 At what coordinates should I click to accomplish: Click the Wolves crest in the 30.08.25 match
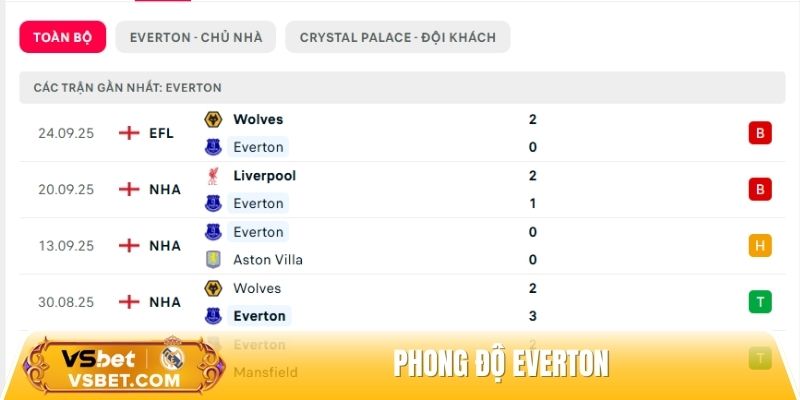[x=213, y=288]
